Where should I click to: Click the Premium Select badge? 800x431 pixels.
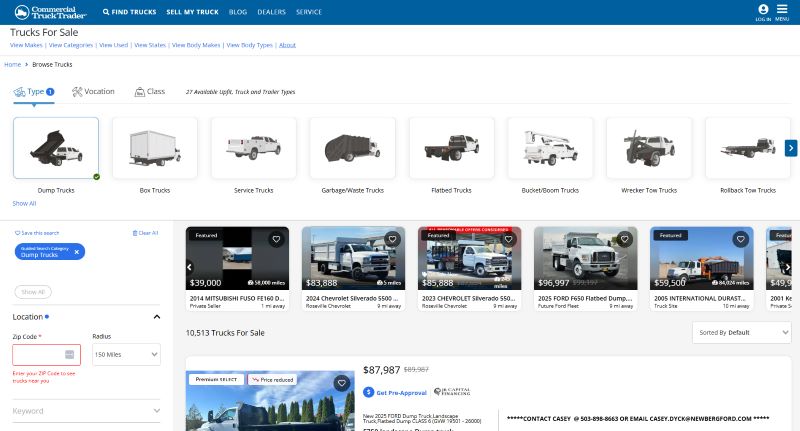point(216,379)
